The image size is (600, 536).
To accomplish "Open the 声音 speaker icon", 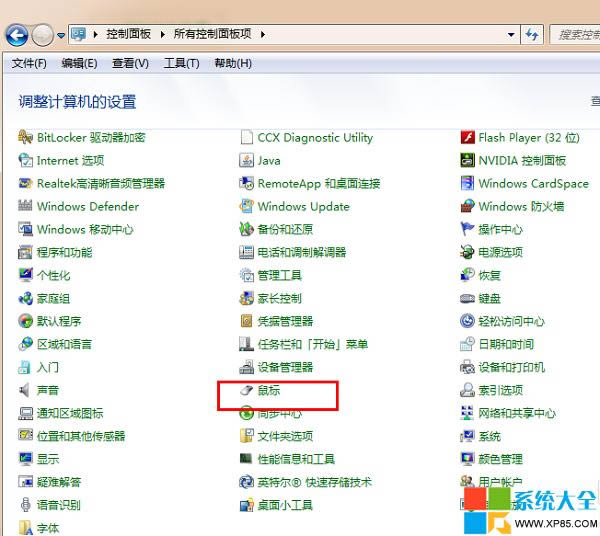I will [24, 390].
